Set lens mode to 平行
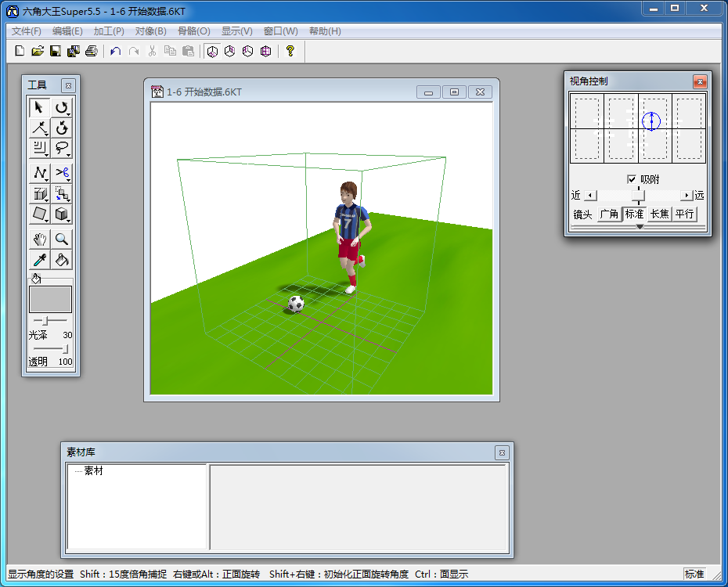Viewport: 728px width, 587px height. [x=684, y=214]
